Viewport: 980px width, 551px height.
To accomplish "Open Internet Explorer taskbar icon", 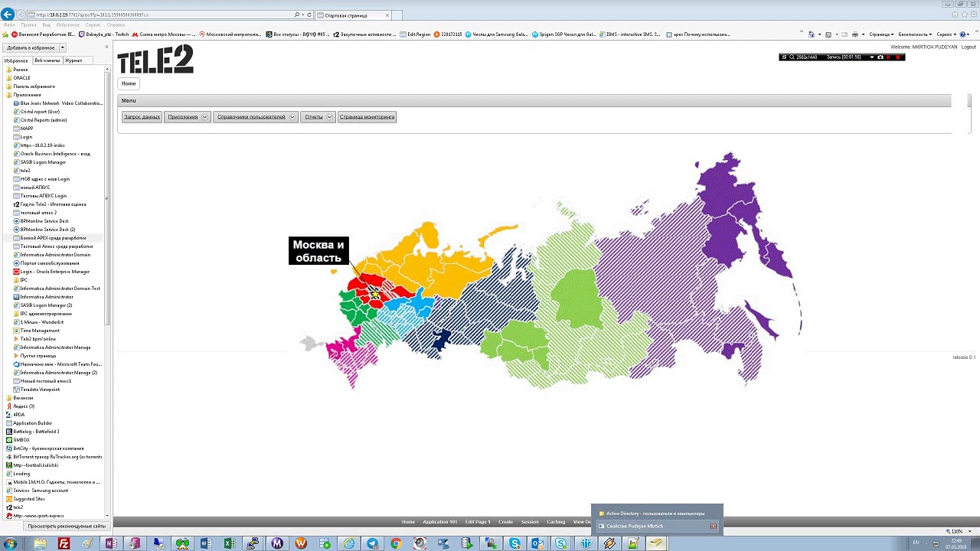I will (348, 543).
